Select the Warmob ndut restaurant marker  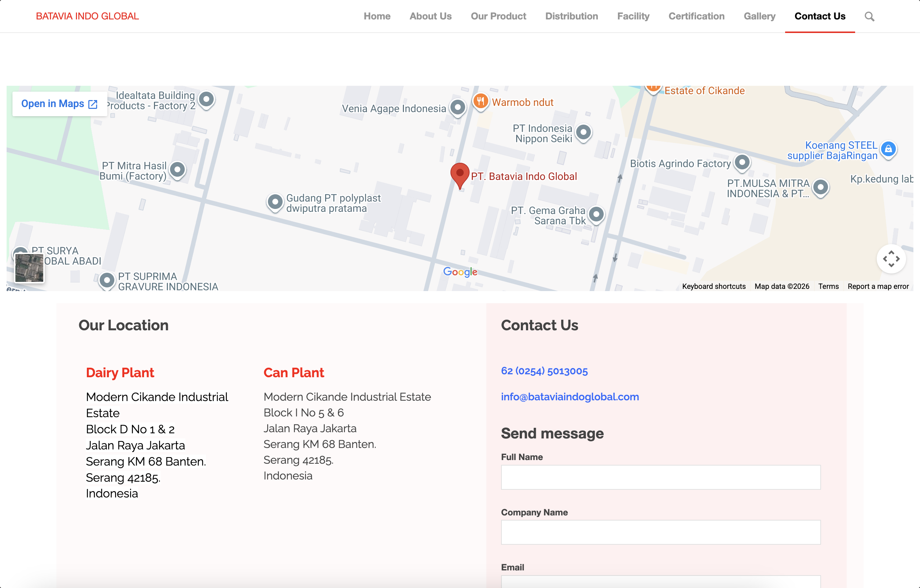coord(481,102)
